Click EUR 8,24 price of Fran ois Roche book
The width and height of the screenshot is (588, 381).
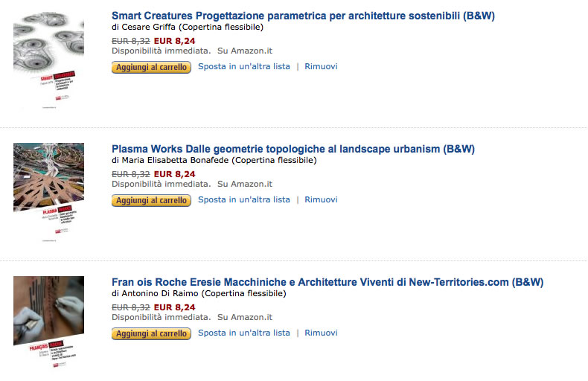pyautogui.click(x=174, y=307)
